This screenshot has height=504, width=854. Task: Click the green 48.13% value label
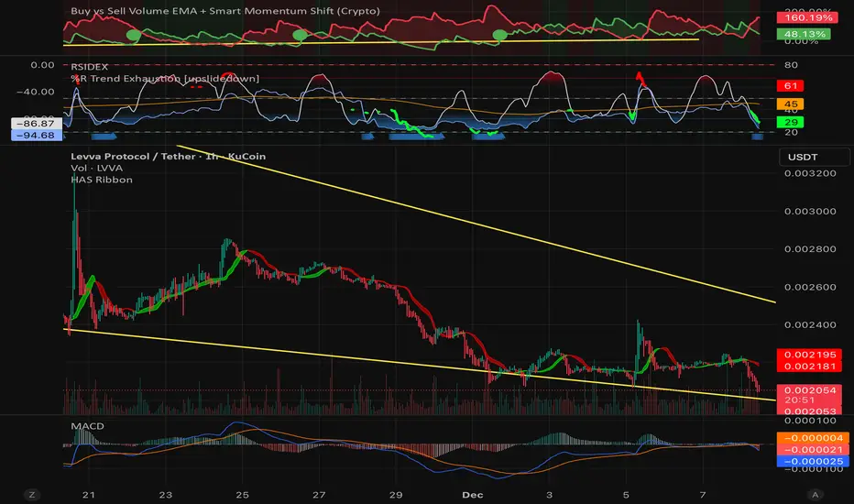(804, 34)
